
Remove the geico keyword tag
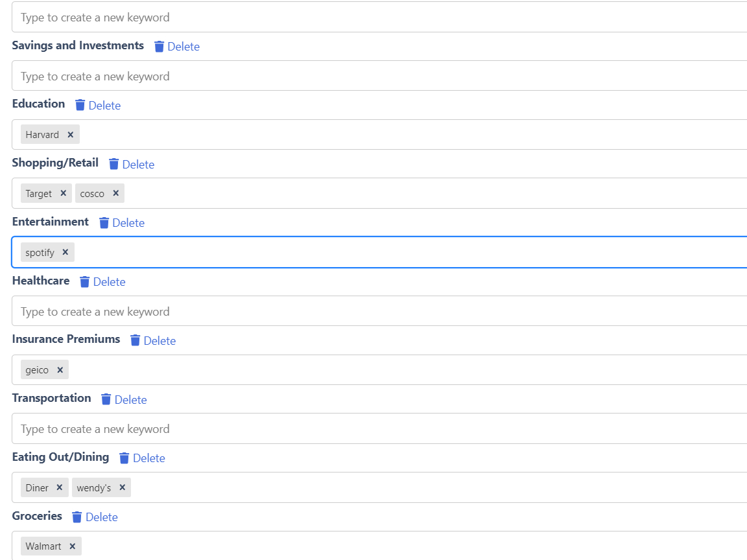pyautogui.click(x=60, y=370)
